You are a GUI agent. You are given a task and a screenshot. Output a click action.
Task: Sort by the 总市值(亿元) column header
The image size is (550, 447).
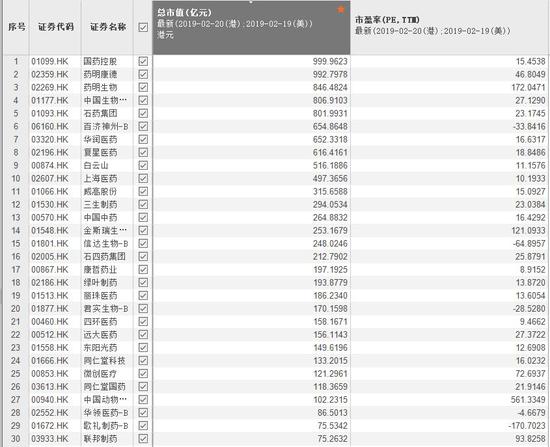coord(251,27)
